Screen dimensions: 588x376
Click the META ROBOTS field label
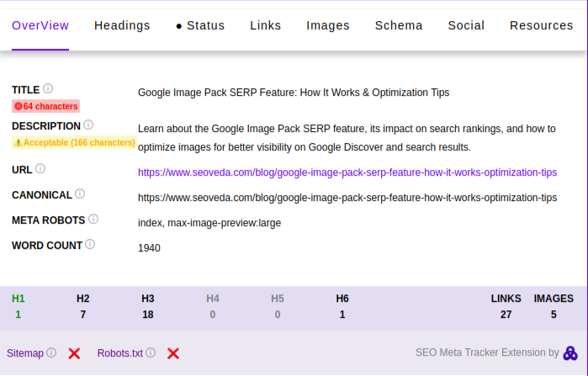pos(49,220)
